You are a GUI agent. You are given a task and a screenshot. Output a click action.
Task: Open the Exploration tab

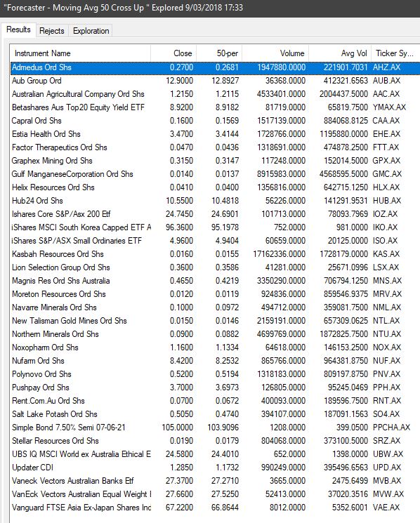[91, 31]
